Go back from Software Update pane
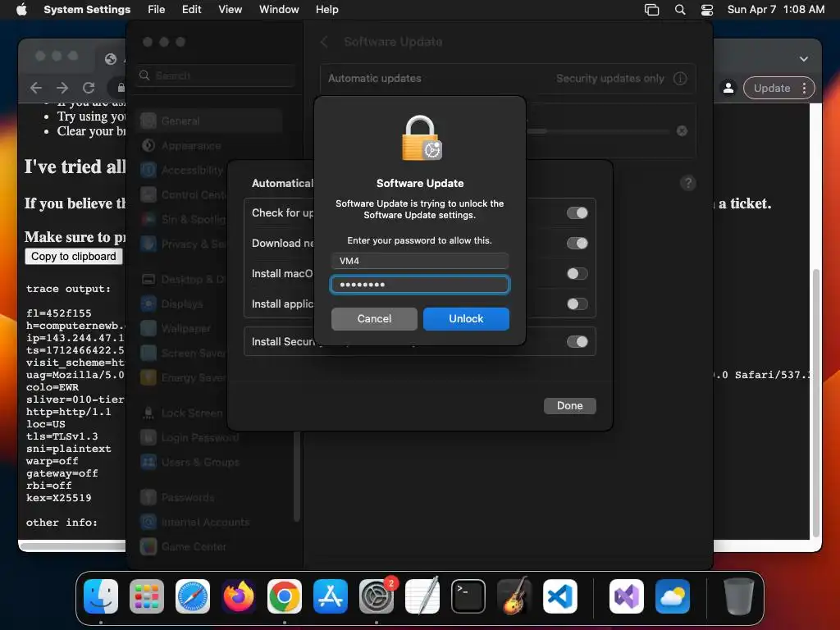 coord(324,42)
